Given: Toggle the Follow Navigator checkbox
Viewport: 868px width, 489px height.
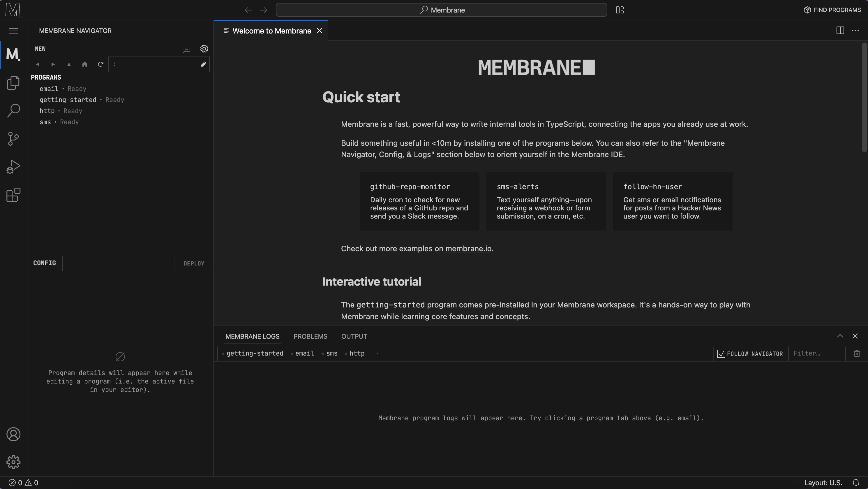Looking at the screenshot, I should click(x=721, y=353).
